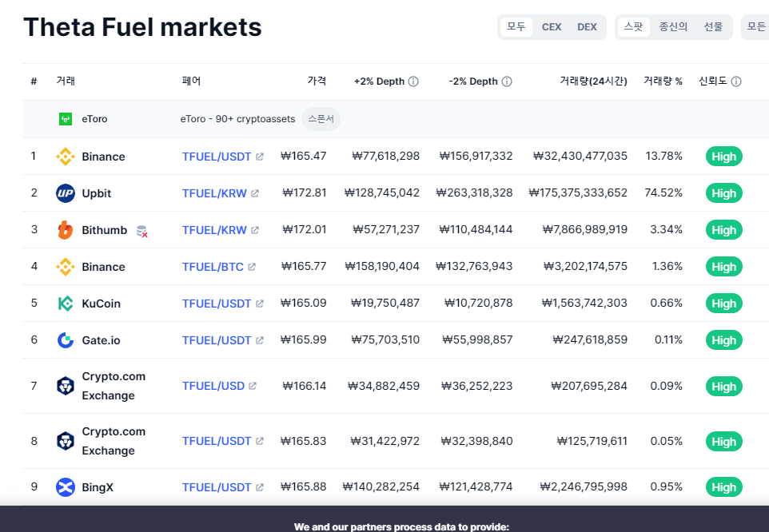
Task: Click the Bithumb logo icon
Action: [x=66, y=230]
